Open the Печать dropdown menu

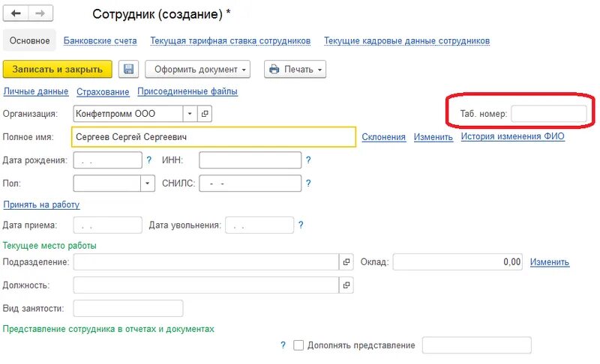coord(295,70)
